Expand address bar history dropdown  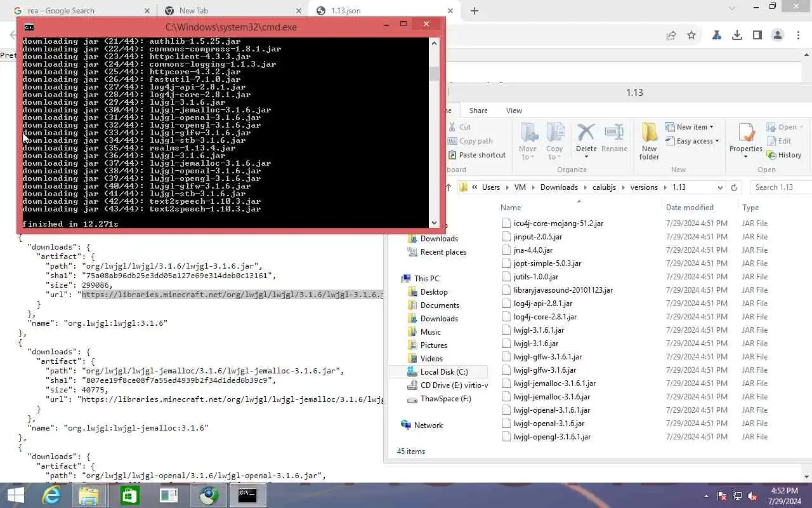click(720, 187)
